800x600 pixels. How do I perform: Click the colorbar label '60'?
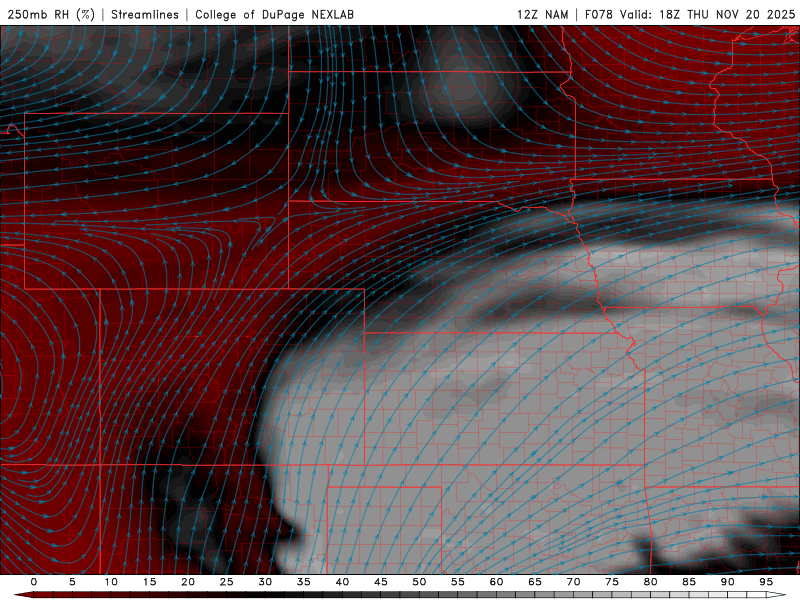coord(496,582)
